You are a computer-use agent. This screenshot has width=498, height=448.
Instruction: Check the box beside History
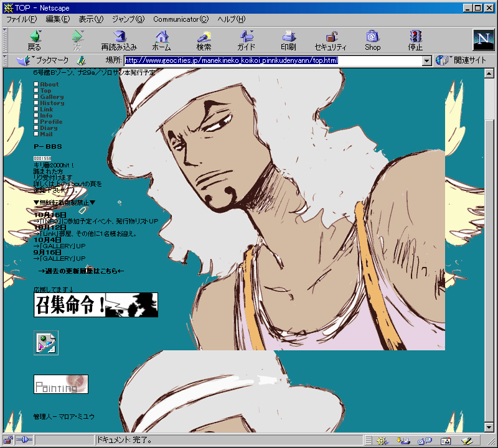pos(36,103)
